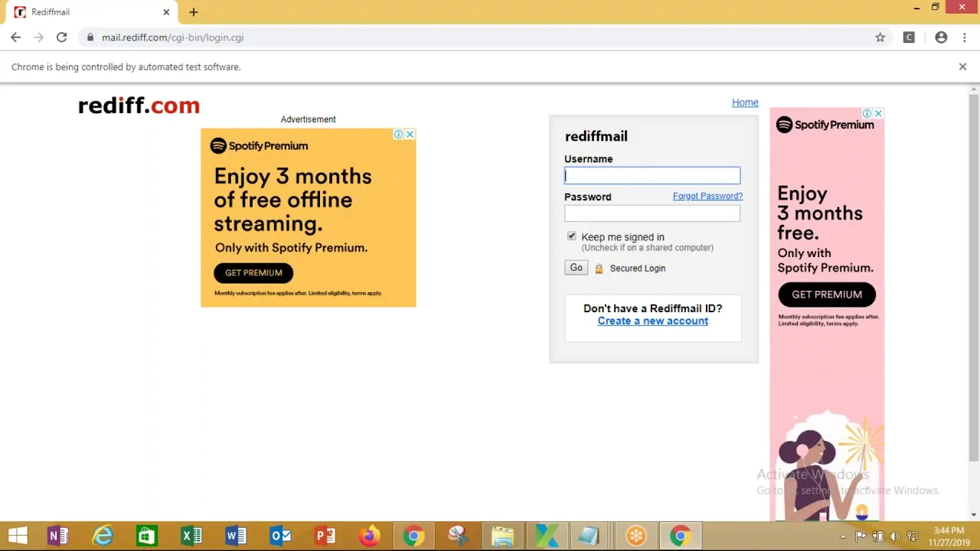Click GET PREMIUM on yellow ad

[x=253, y=272]
